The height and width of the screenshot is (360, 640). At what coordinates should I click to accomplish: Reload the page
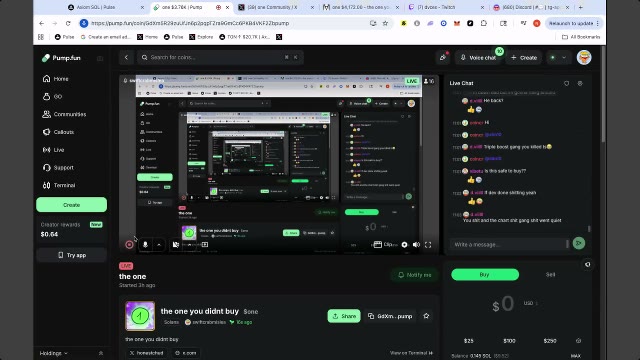coord(68,23)
